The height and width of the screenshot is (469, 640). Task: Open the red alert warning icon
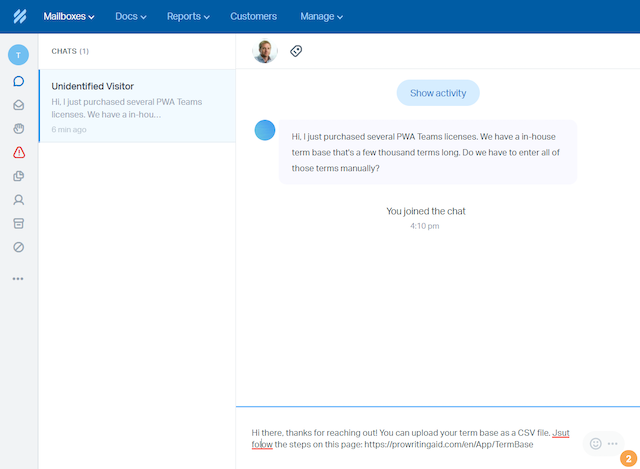click(19, 152)
